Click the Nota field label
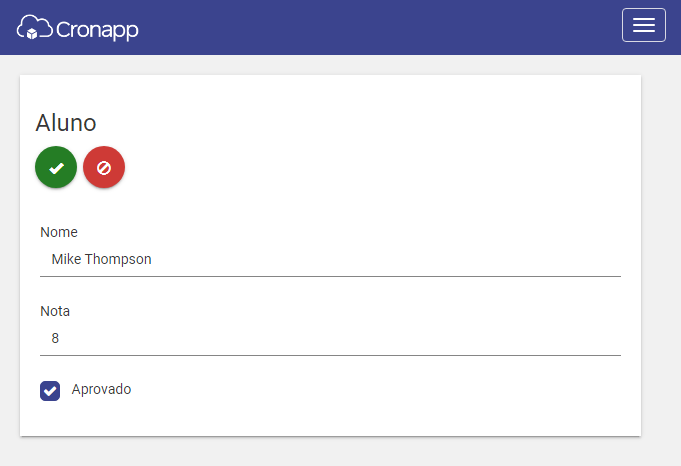The image size is (681, 466). tap(55, 311)
